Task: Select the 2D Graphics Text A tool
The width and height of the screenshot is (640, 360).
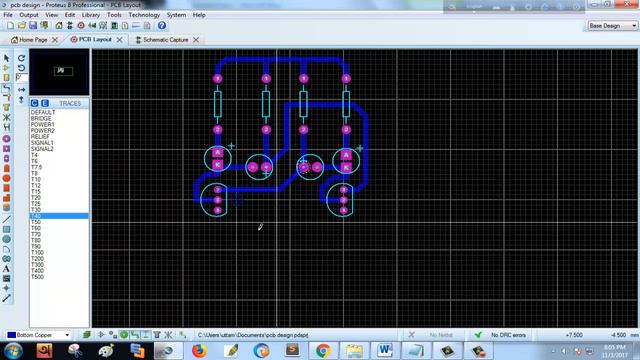Action: (x=7, y=269)
